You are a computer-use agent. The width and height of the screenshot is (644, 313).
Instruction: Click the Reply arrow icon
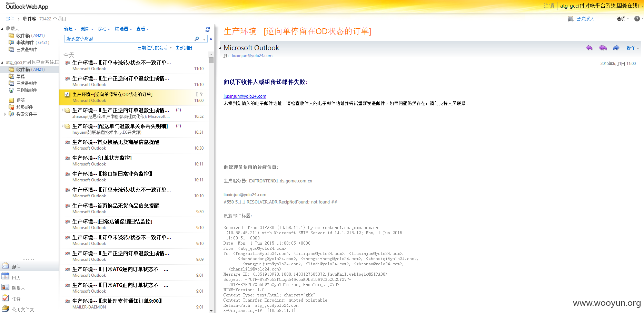589,48
